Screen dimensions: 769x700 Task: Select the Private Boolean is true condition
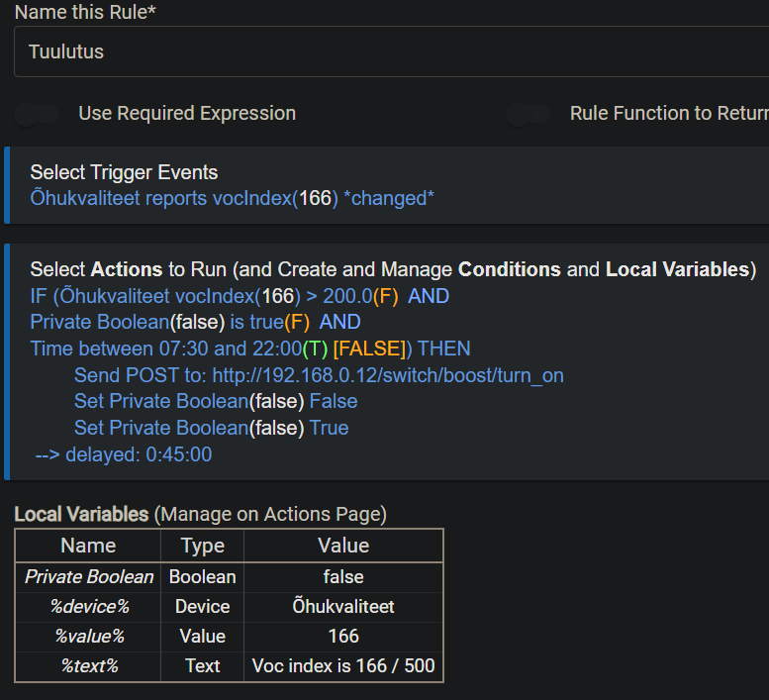point(195,322)
